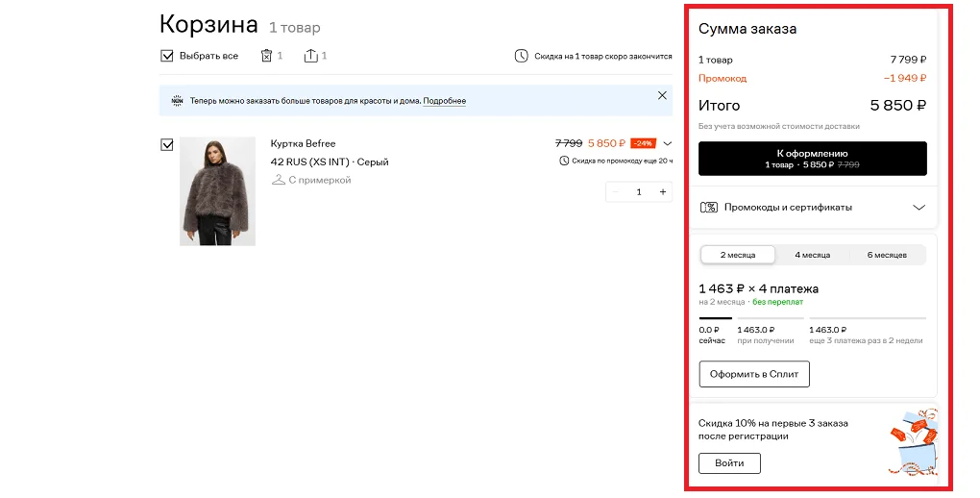Click the info icon in the blue banner
980x498 pixels.
coord(177,101)
